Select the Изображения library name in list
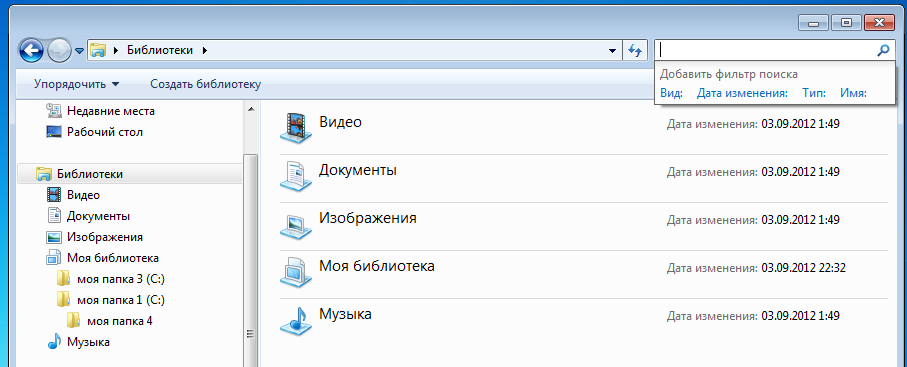The height and width of the screenshot is (367, 907). [x=368, y=218]
